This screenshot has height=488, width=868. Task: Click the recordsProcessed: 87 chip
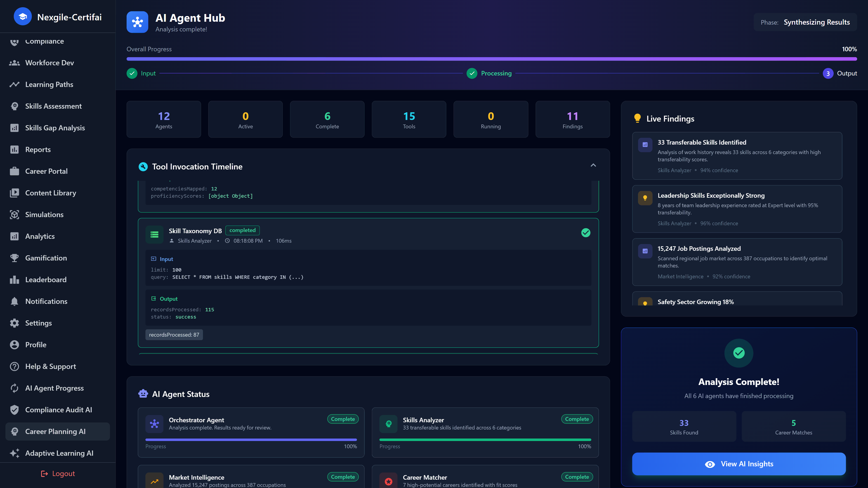[174, 334]
